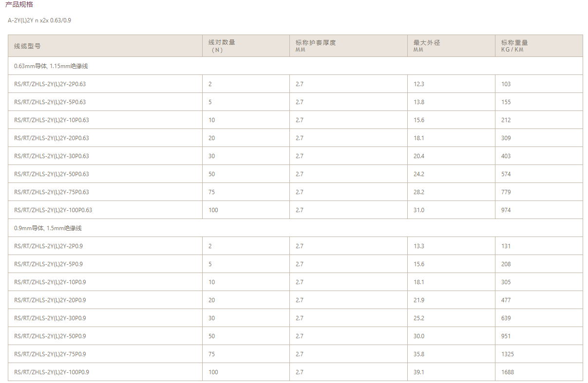The width and height of the screenshot is (588, 383).
Task: Click the 线对数量 column header
Action: [222, 43]
